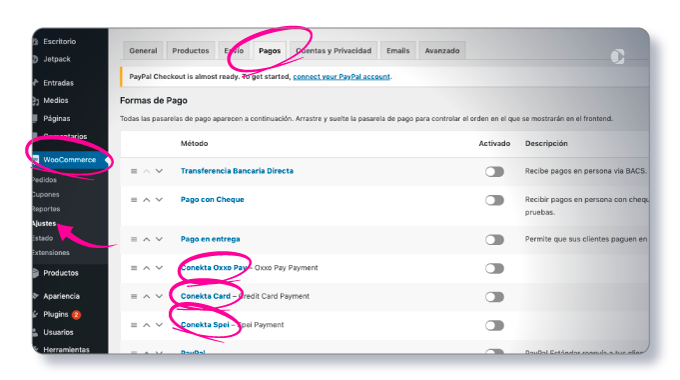
Task: Switch to the Emails tab
Action: pos(398,51)
